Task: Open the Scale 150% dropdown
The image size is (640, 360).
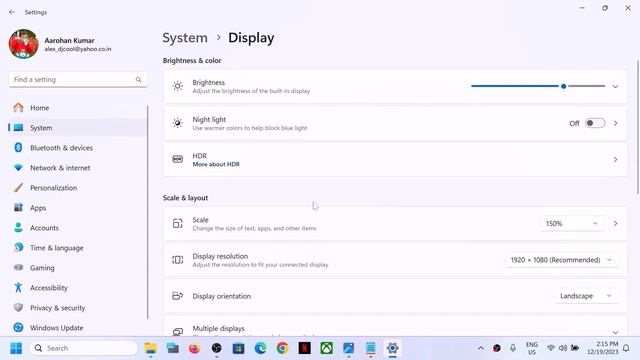Action: 572,224
